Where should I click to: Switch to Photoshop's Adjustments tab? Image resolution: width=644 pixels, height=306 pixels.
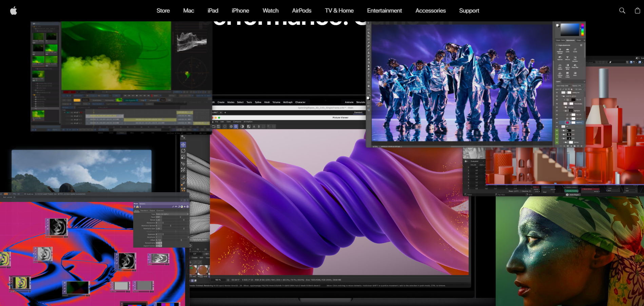click(x=570, y=40)
